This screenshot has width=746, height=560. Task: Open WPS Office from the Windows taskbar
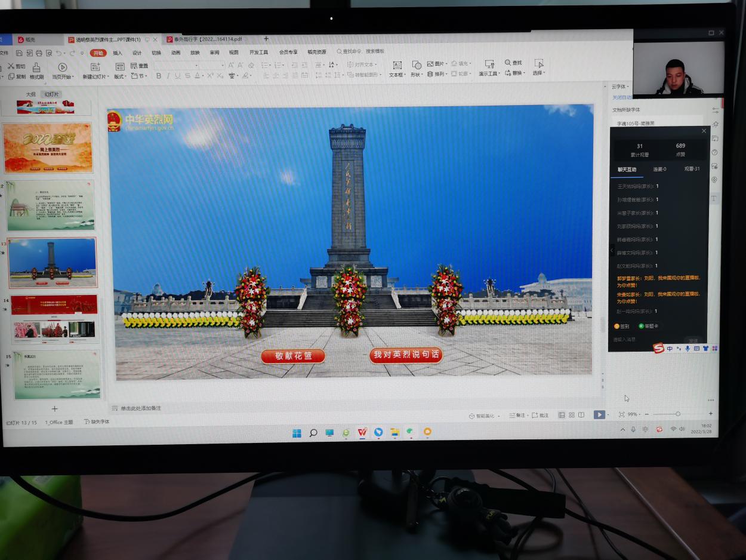point(362,432)
